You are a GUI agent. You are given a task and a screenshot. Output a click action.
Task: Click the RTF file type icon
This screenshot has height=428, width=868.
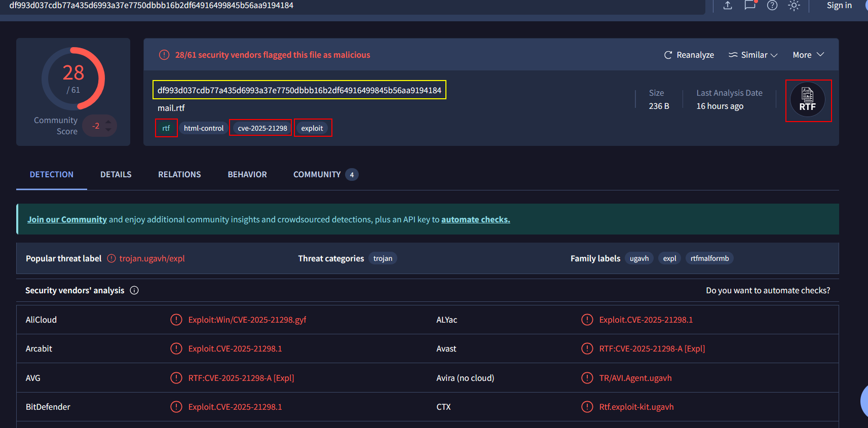click(808, 100)
